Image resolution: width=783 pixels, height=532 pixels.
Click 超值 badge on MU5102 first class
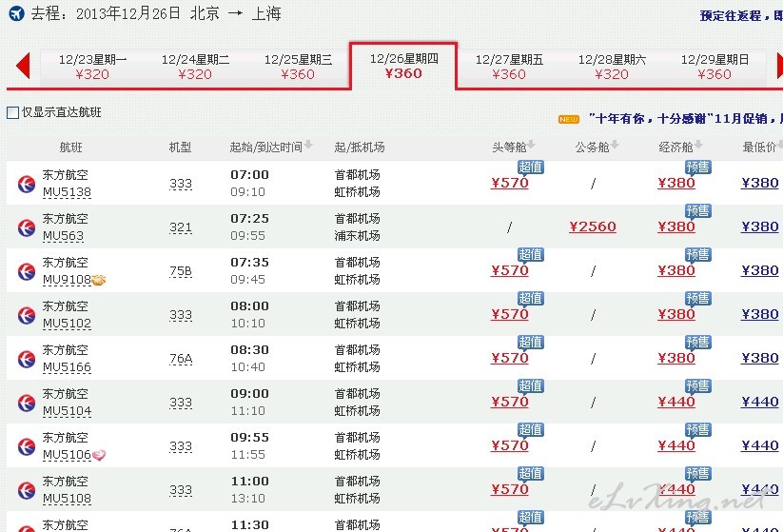coord(530,298)
